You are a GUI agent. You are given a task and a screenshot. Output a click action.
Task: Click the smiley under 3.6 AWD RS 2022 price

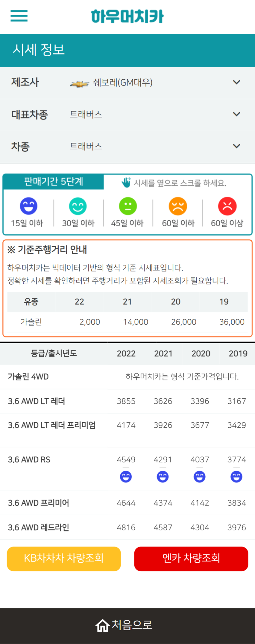126,476
